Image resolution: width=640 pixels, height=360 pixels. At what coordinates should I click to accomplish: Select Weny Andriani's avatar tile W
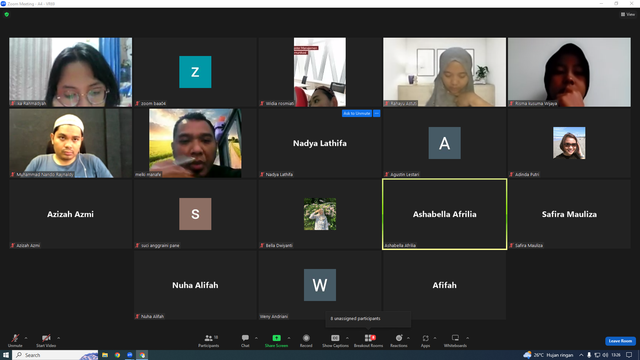320,285
